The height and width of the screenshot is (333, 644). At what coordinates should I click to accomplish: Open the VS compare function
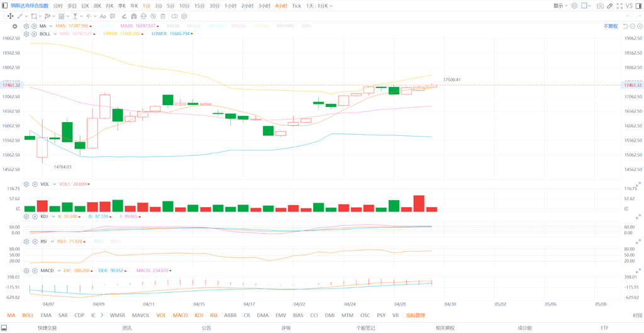pos(629,6)
